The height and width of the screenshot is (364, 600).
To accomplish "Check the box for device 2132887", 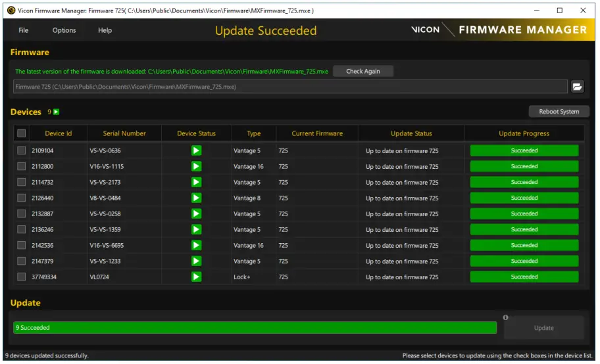I will tap(22, 214).
